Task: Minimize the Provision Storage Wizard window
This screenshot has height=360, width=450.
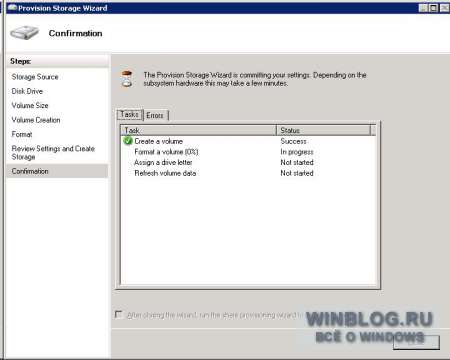Action: pos(423,8)
